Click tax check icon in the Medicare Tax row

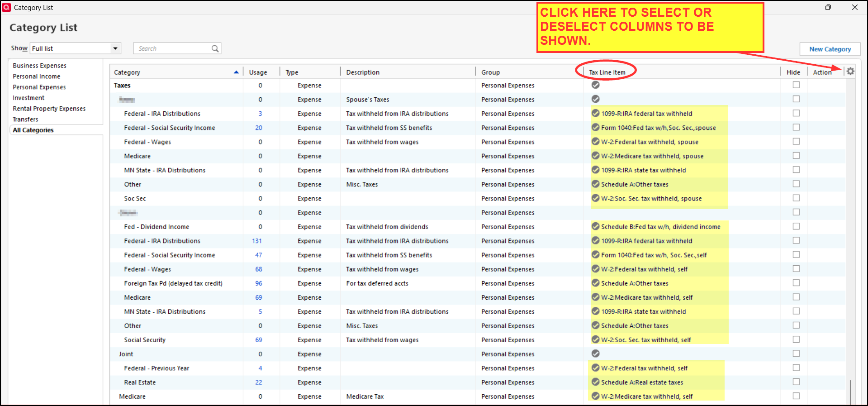click(596, 396)
